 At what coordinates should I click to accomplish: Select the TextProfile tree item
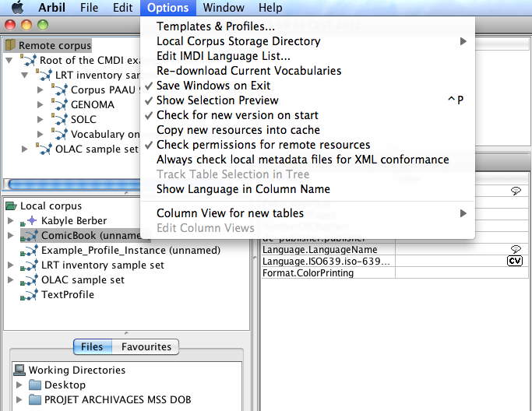click(68, 295)
